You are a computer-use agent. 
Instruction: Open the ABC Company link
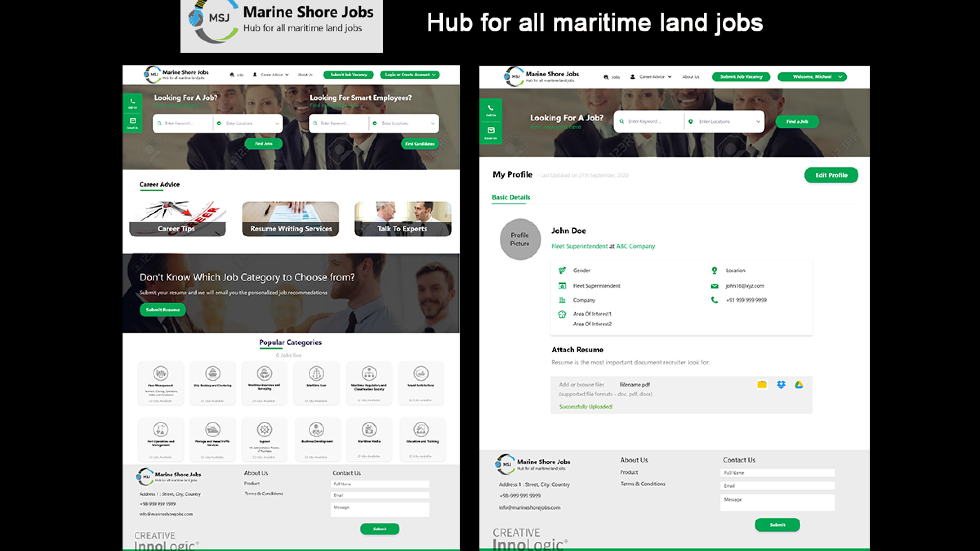pos(635,246)
